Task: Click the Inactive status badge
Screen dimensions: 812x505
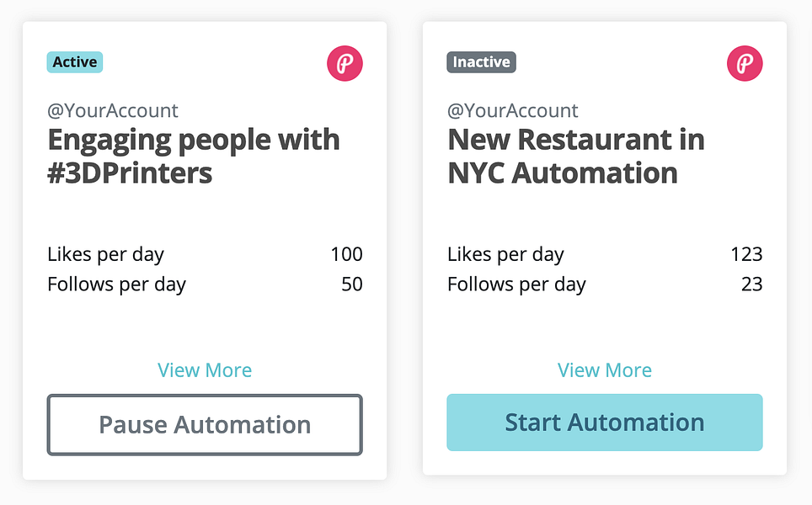Action: [x=481, y=62]
